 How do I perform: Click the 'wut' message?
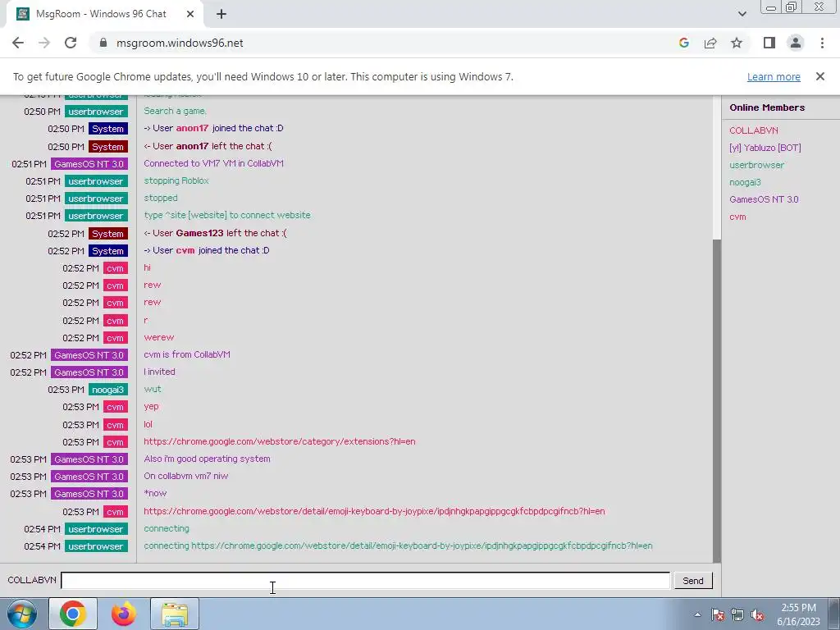pyautogui.click(x=152, y=389)
